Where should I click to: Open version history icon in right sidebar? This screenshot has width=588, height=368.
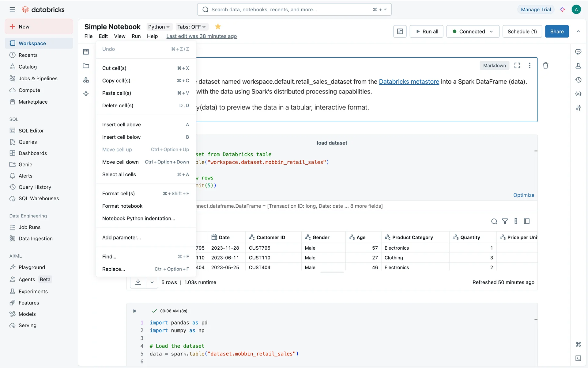(578, 80)
